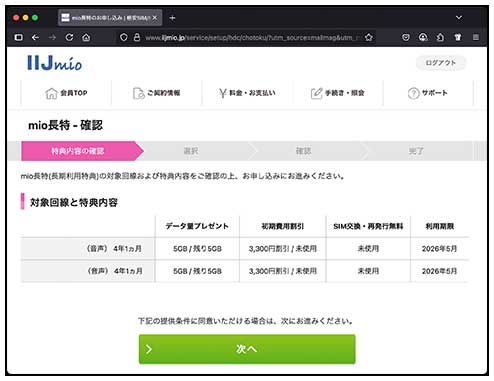Click the padlock site info icon
494x381 pixels.
point(137,37)
